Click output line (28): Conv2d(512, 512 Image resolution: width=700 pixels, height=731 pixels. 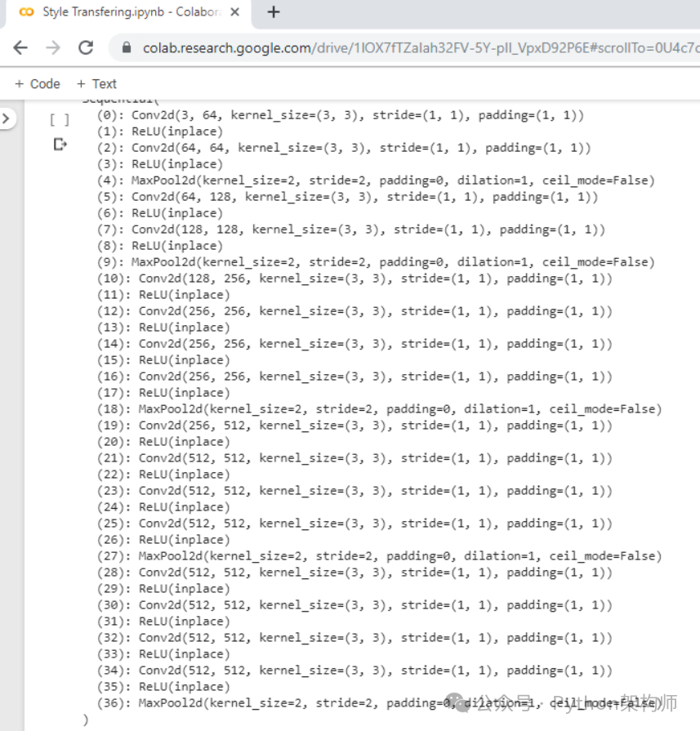click(354, 572)
